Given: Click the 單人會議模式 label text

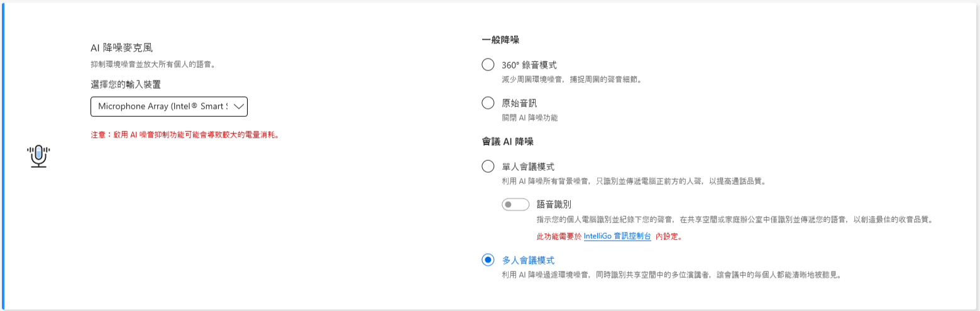Looking at the screenshot, I should click(528, 166).
